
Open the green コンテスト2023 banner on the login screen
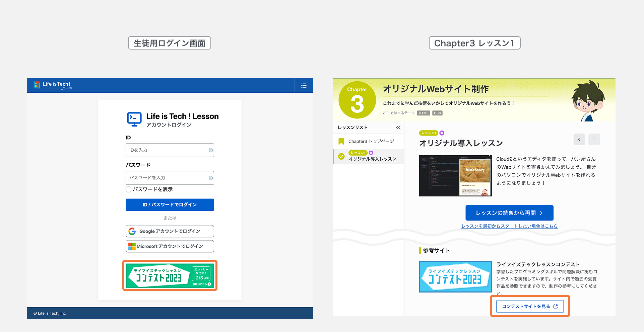[x=170, y=275]
